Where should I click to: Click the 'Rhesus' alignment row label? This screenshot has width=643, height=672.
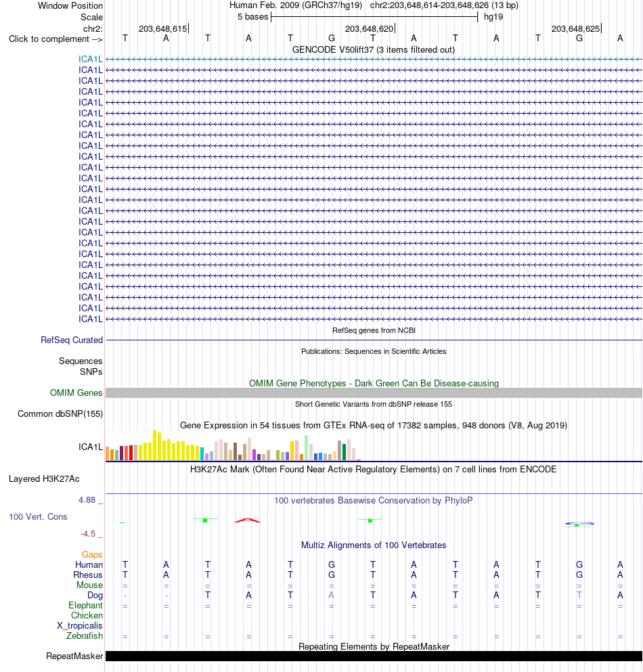click(x=88, y=575)
